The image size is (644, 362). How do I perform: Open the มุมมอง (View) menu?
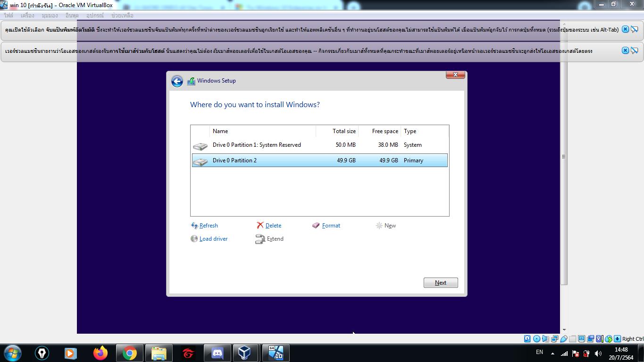(x=50, y=16)
